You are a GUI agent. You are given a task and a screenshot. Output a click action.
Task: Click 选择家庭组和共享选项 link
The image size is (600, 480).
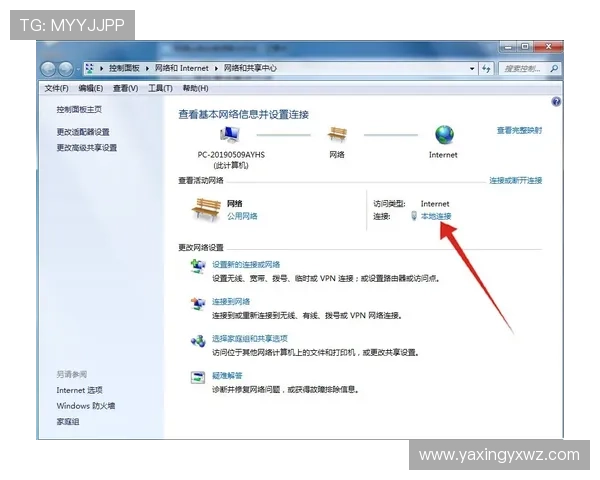(250, 339)
